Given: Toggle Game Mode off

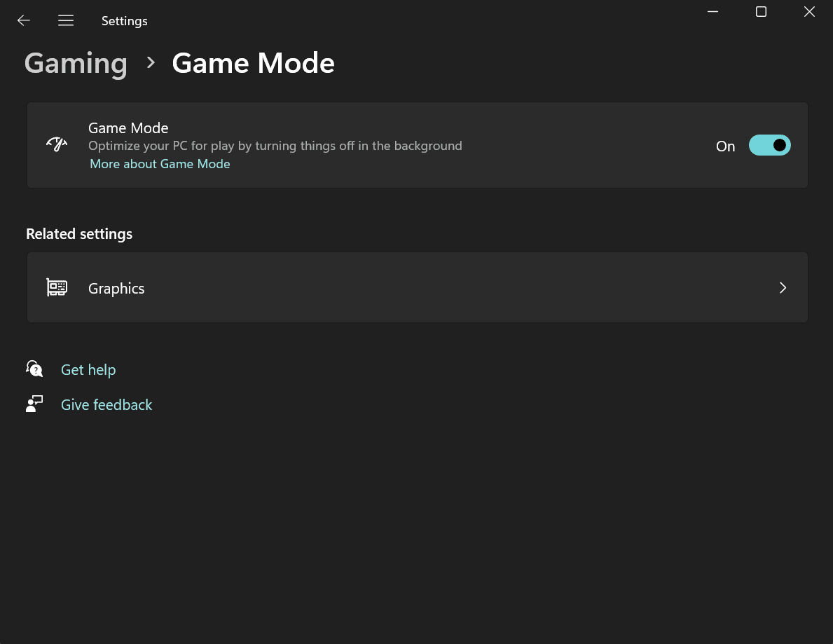Looking at the screenshot, I should 769,145.
